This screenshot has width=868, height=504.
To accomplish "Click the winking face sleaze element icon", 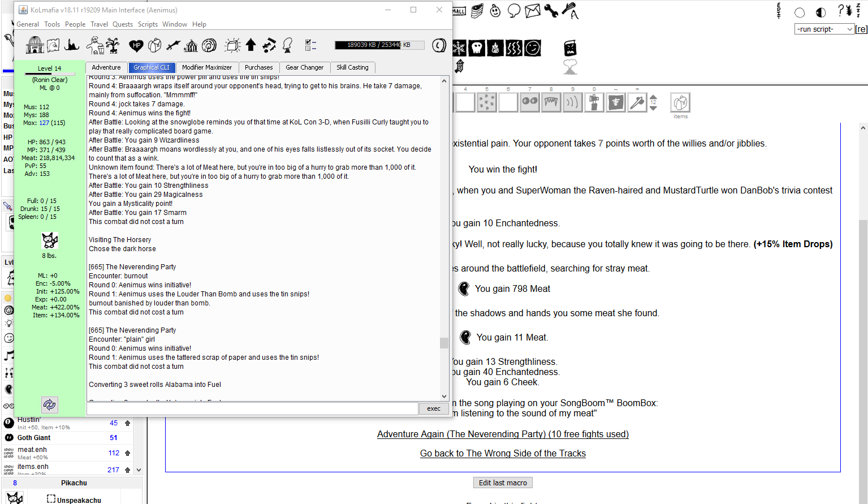I will 533,48.
